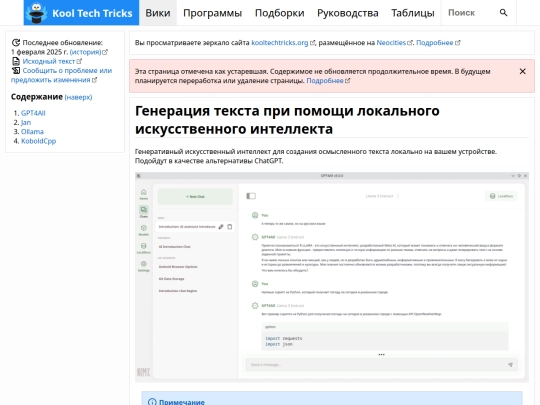
Task: Click the GPT4All screenshot image
Action: 332,277
